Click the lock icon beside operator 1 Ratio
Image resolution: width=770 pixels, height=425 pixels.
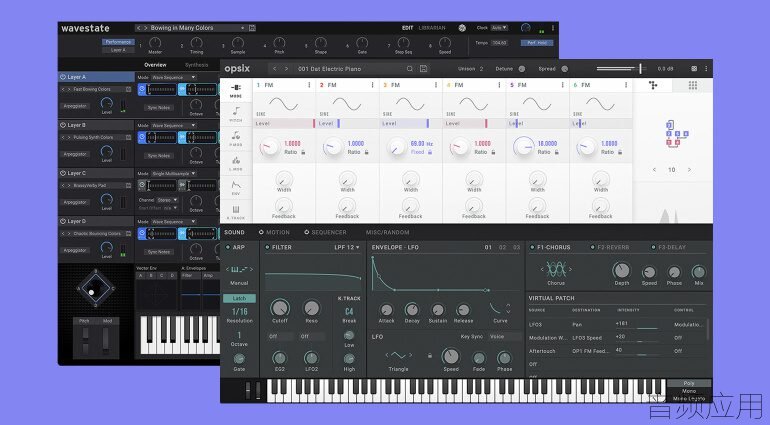[x=303, y=152]
